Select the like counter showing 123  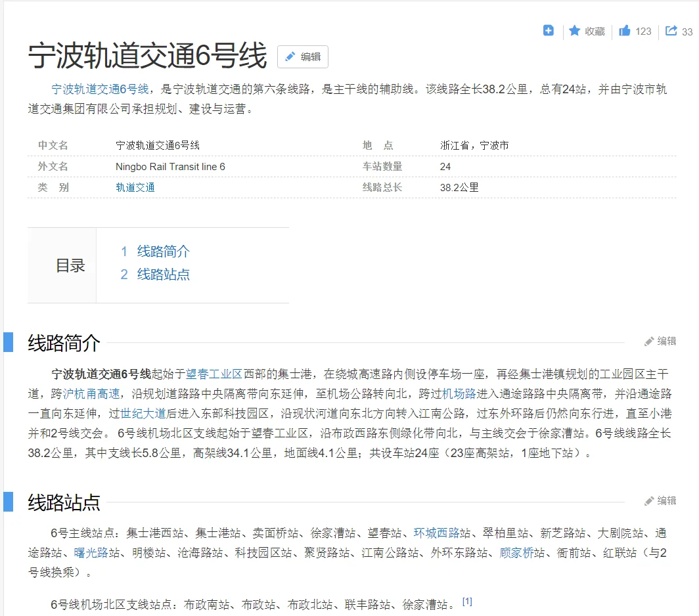(x=642, y=31)
